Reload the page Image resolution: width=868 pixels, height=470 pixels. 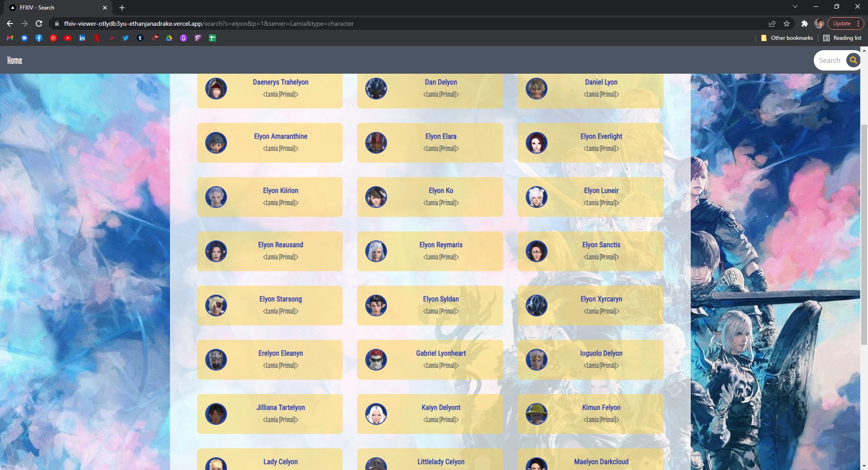point(39,23)
